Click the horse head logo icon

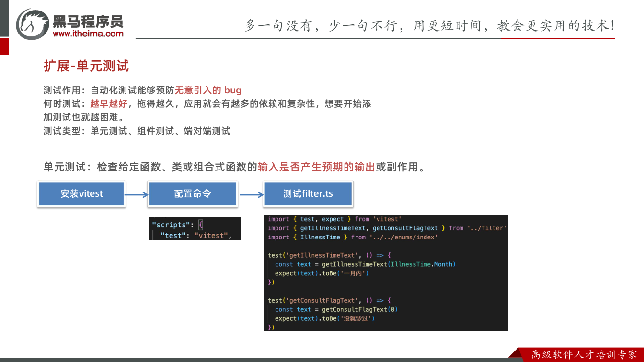(33, 24)
